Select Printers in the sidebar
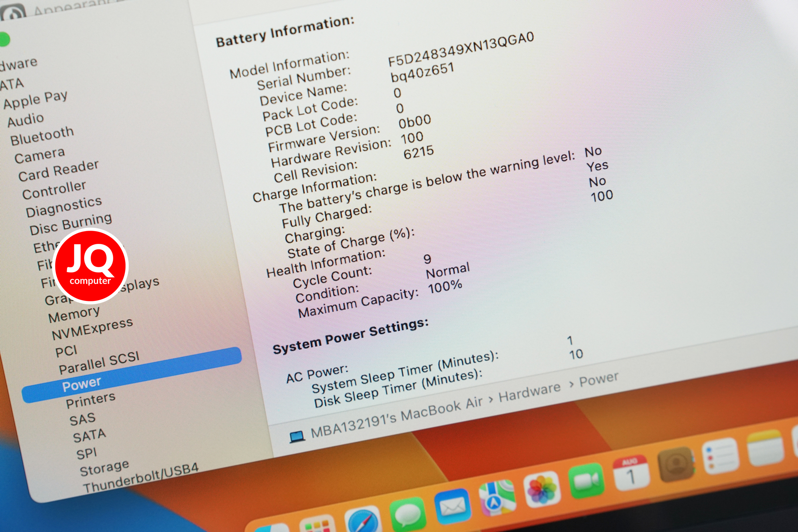Image resolution: width=798 pixels, height=532 pixels. coord(91,400)
